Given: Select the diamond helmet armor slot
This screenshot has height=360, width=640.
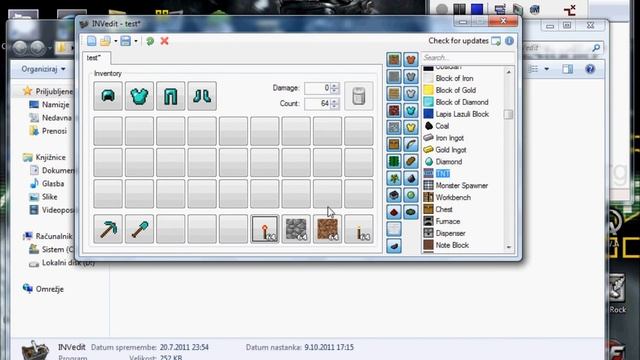Looking at the screenshot, I should point(108,96).
